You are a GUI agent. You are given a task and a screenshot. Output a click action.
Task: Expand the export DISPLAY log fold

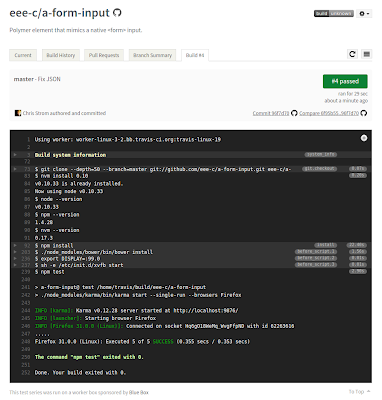click(x=15, y=259)
